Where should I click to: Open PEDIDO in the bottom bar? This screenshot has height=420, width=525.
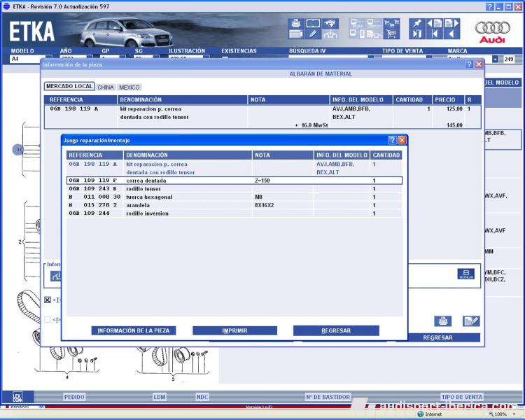tap(74, 397)
